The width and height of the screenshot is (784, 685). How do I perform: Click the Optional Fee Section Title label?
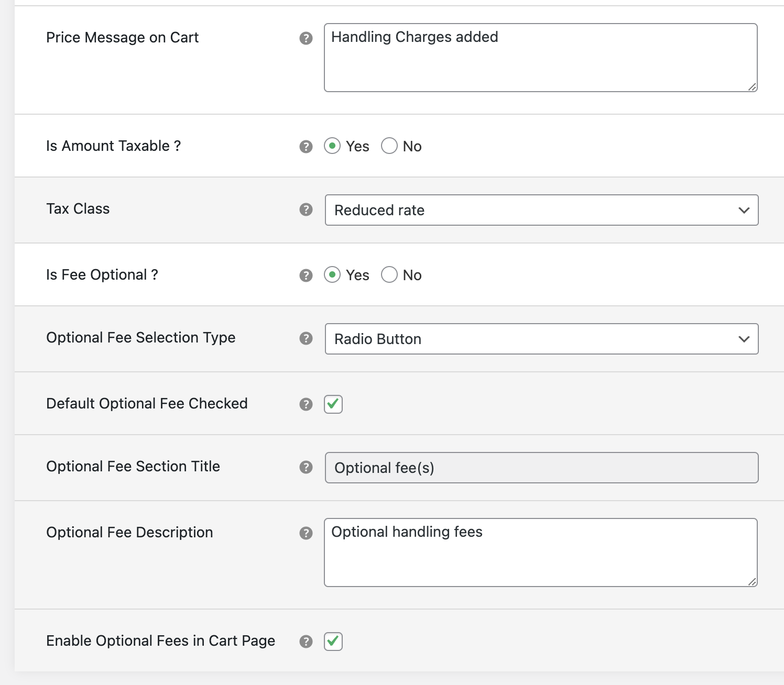[x=133, y=467]
